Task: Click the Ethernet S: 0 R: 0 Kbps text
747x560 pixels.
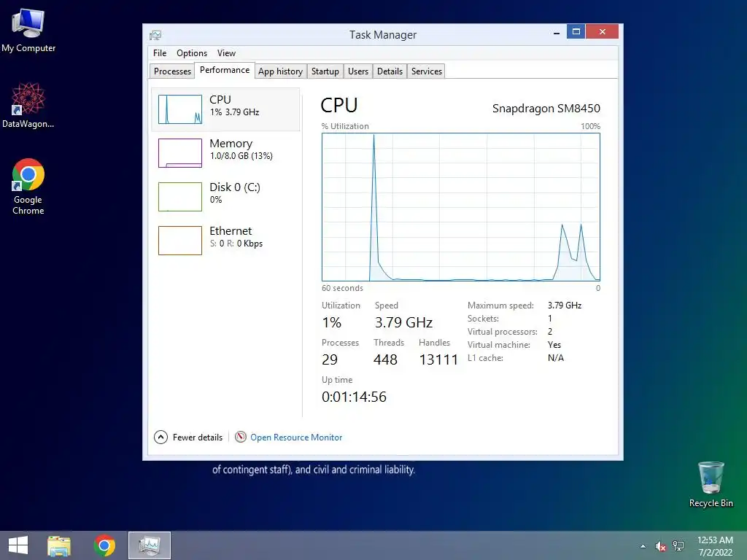Action: click(x=236, y=244)
